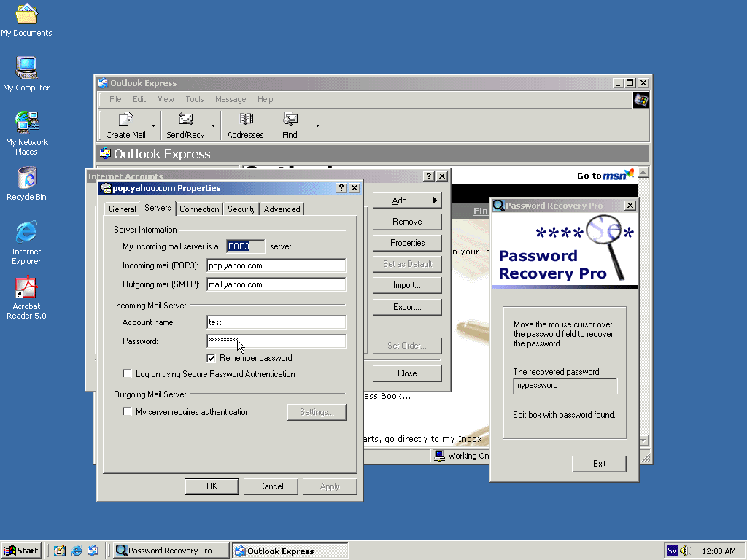
Task: Click the Outlook Express scrollbar down arrow
Action: 643,440
